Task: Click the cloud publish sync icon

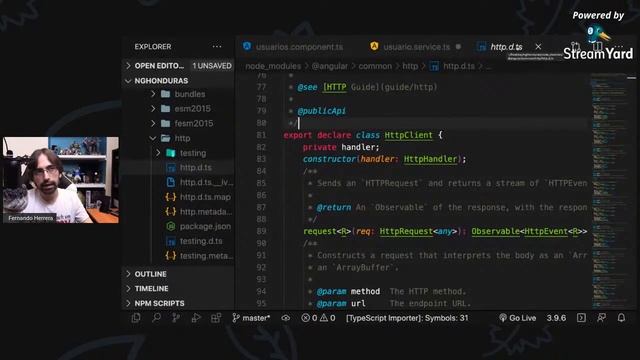Action: (x=286, y=318)
